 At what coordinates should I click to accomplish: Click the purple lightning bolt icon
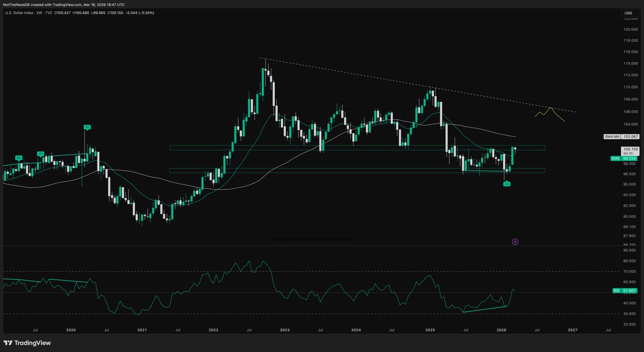(x=515, y=242)
